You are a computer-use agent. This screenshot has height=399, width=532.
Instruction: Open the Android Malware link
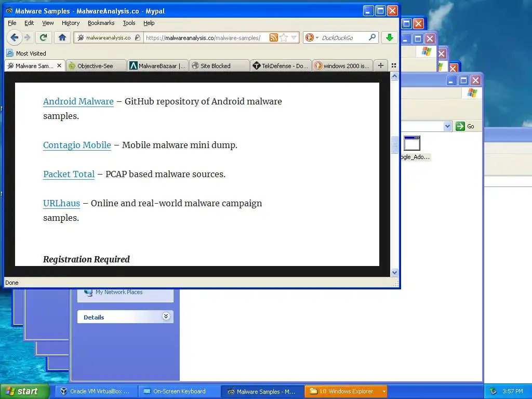(78, 101)
